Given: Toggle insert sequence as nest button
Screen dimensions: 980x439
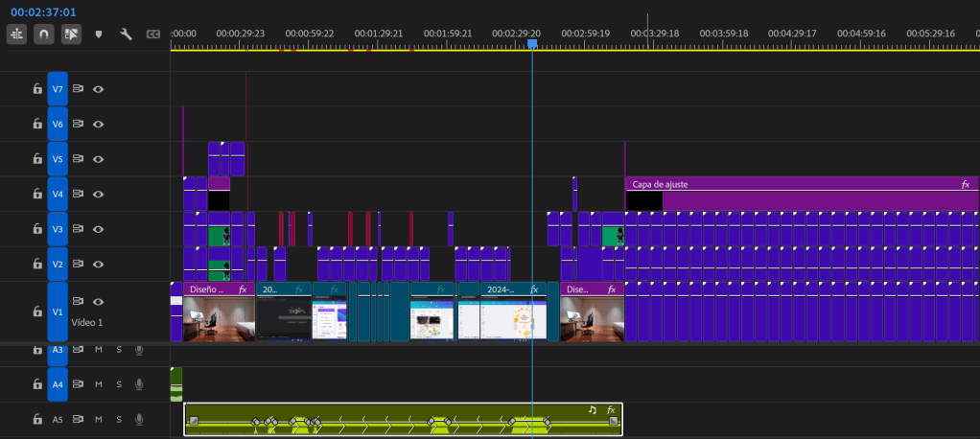Looking at the screenshot, I should tap(17, 34).
